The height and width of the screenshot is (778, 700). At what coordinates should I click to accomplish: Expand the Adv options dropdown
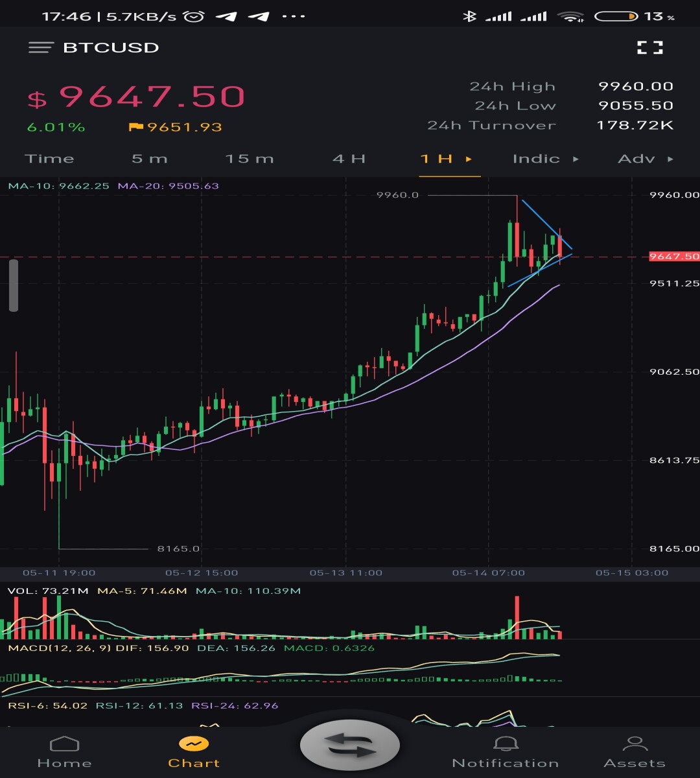(670, 159)
